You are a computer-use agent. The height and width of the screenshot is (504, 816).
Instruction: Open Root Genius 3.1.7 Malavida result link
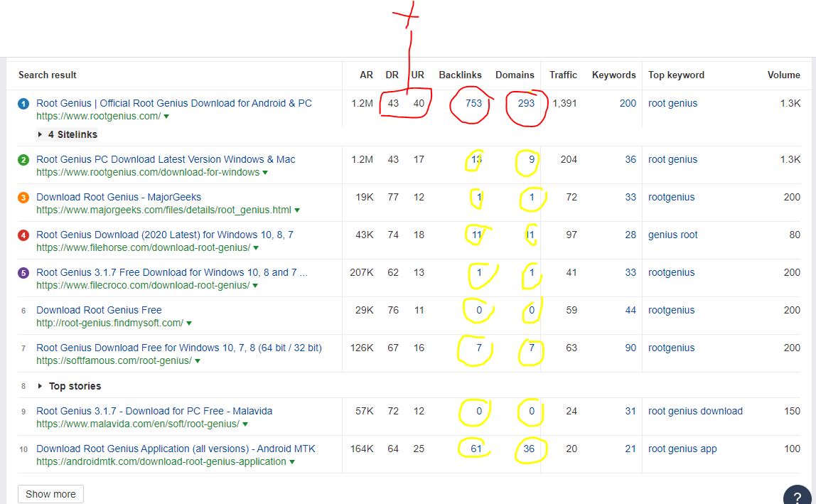click(154, 411)
